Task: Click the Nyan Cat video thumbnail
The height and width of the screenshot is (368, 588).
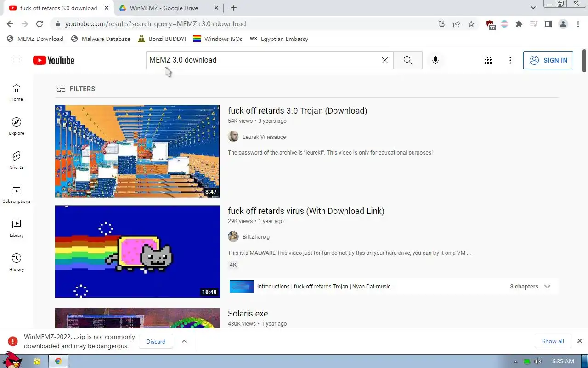Action: tap(138, 252)
